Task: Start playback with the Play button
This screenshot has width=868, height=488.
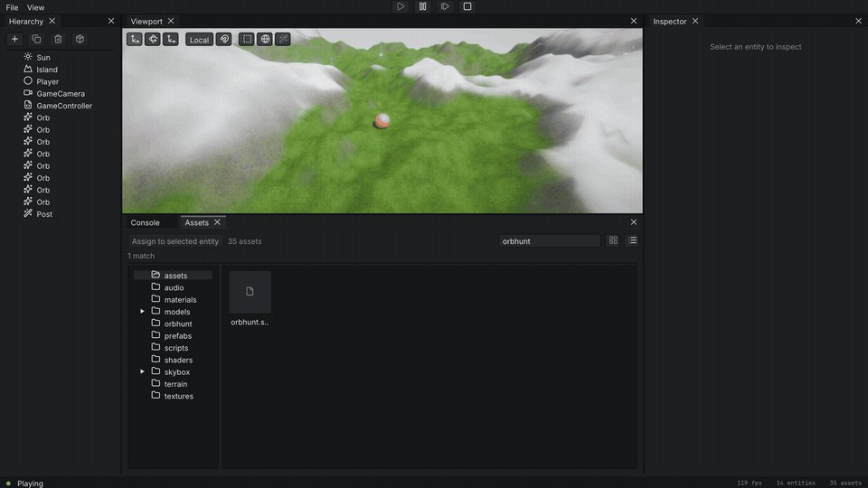Action: click(401, 6)
